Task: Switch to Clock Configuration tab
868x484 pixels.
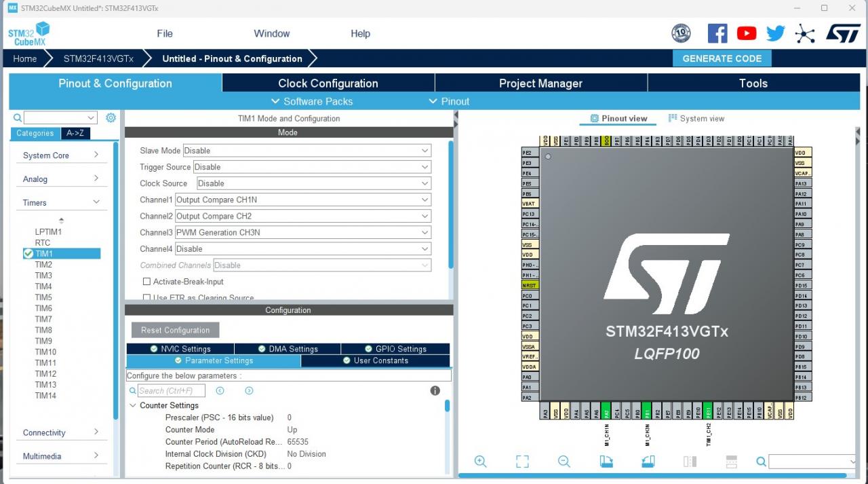Action: click(328, 83)
